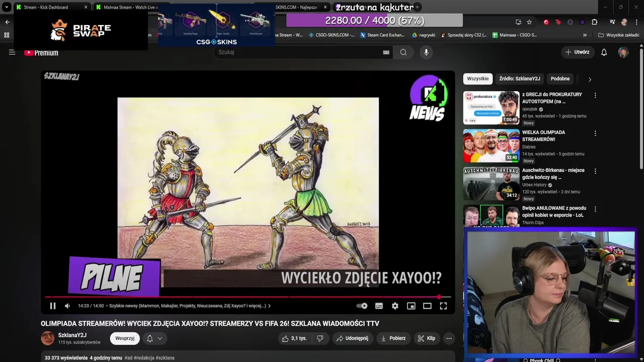644x362 pixels.
Task: Open 'Steam Card Exchan...' bookmark
Action: (x=382, y=35)
